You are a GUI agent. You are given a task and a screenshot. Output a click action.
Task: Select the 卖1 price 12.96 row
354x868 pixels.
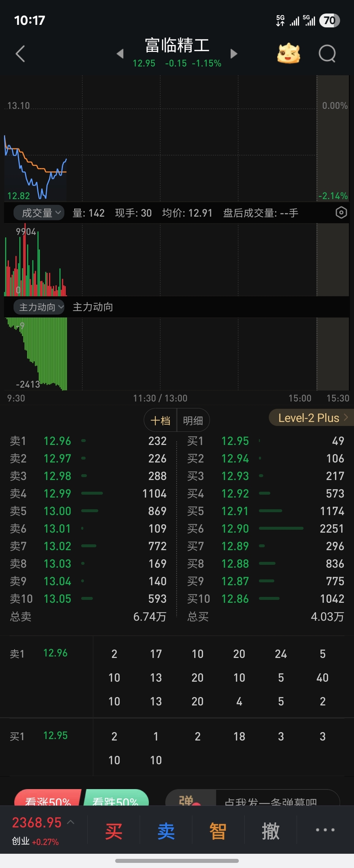(88, 441)
